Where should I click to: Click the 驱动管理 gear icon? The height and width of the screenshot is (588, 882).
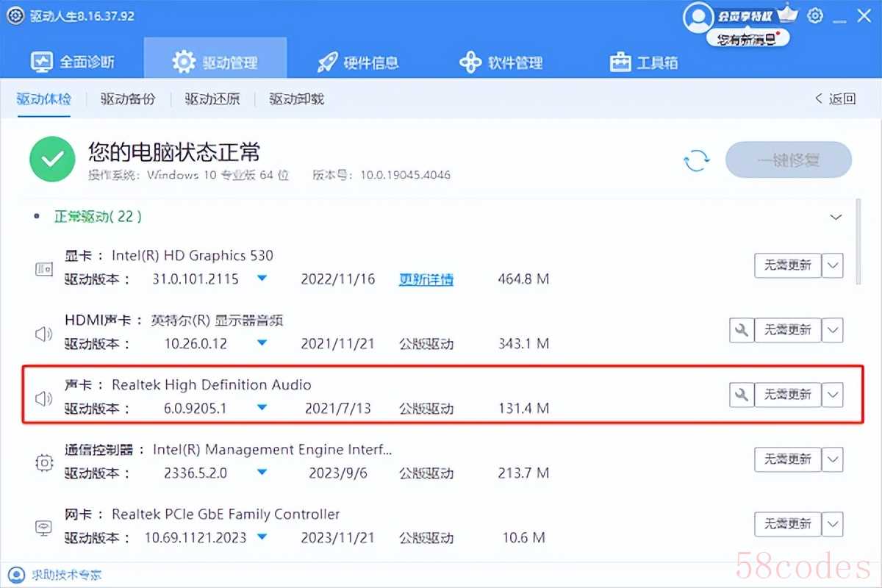[x=184, y=62]
